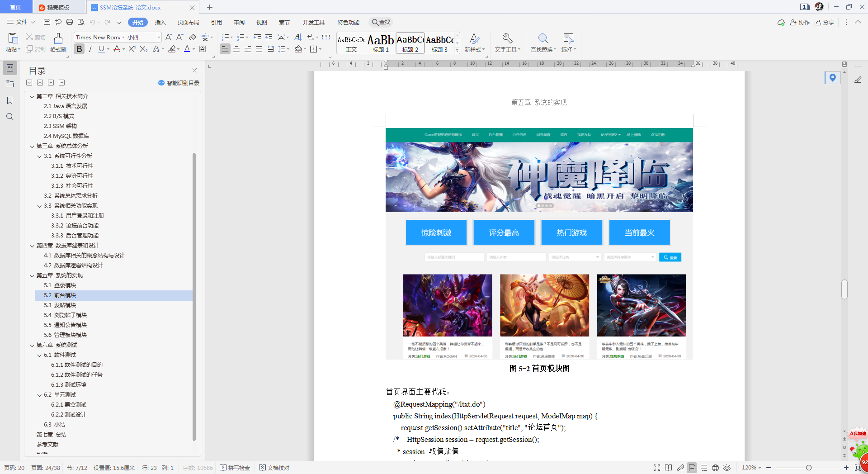Viewport: 868px width, 474px height.
Task: Decrease paragraph indent
Action: pos(257,37)
